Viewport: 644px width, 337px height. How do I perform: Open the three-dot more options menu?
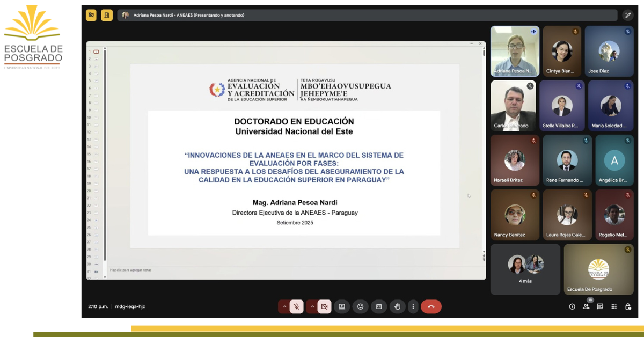pos(413,306)
